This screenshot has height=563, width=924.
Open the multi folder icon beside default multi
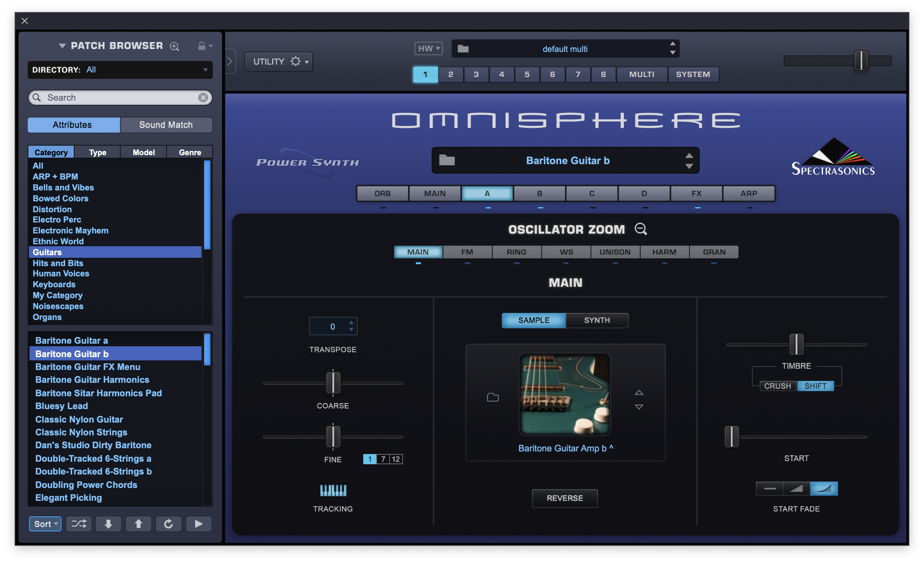(463, 49)
